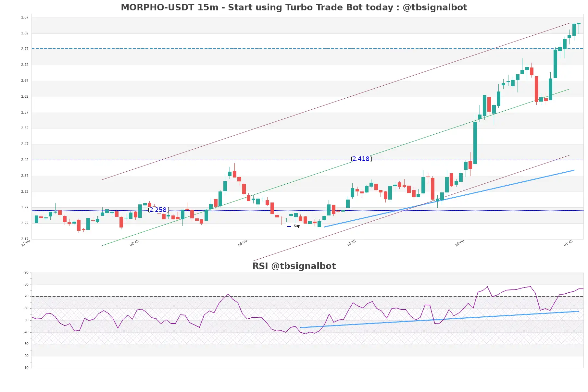This screenshot has height=392, width=588.
Task: Click the latest candlestick near 2.85
Action: [x=579, y=24]
